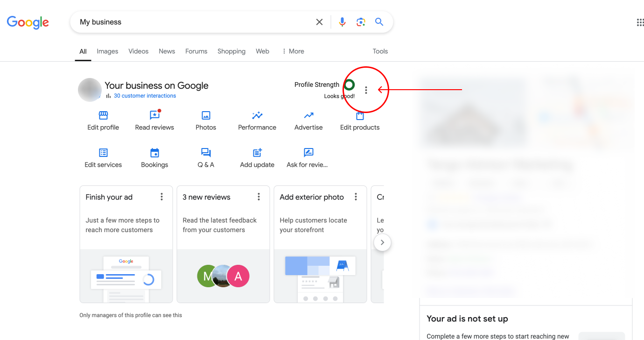Screen dimensions: 644x340
Task: Show next cards with carousel arrow
Action: coord(382,242)
